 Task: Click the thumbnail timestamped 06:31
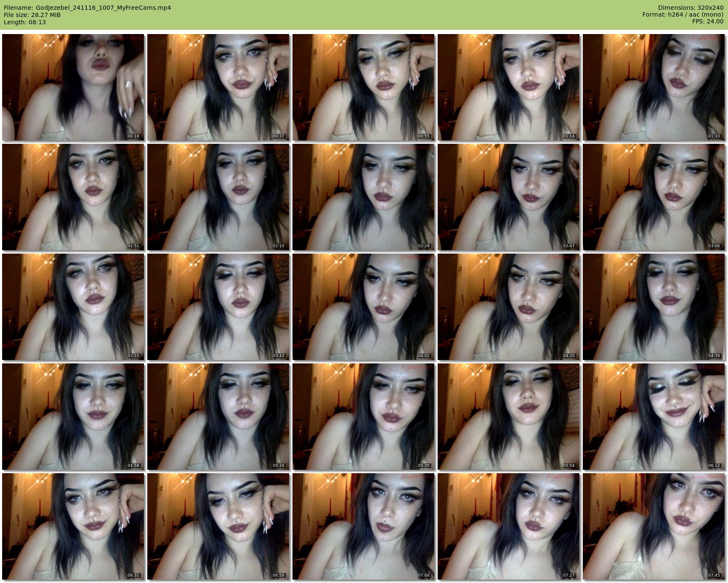[x=73, y=526]
